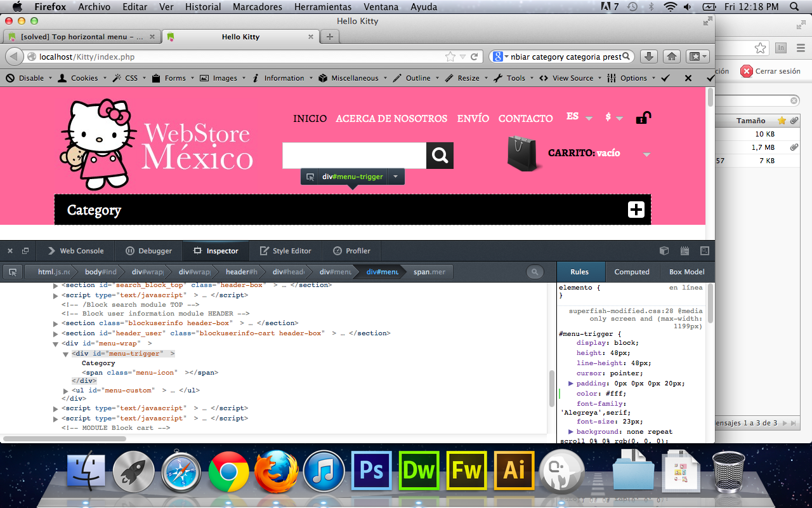Bookmark page with the star icon

coord(450,57)
